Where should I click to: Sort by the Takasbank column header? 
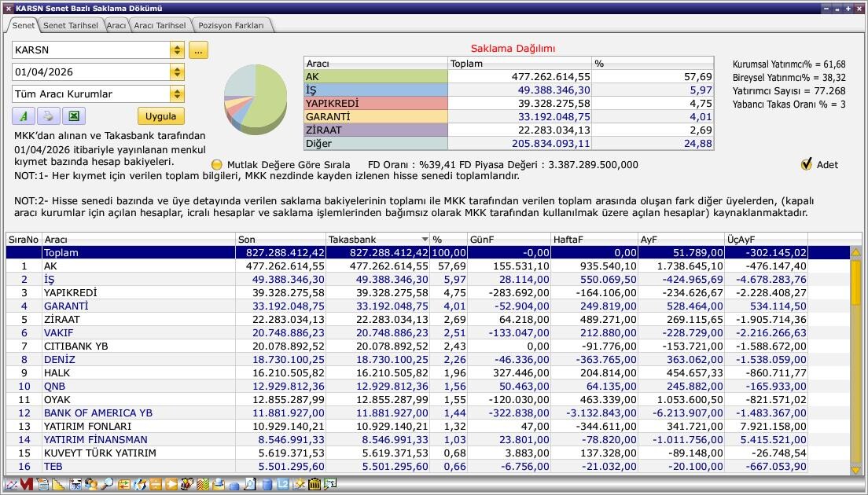pyautogui.click(x=377, y=239)
